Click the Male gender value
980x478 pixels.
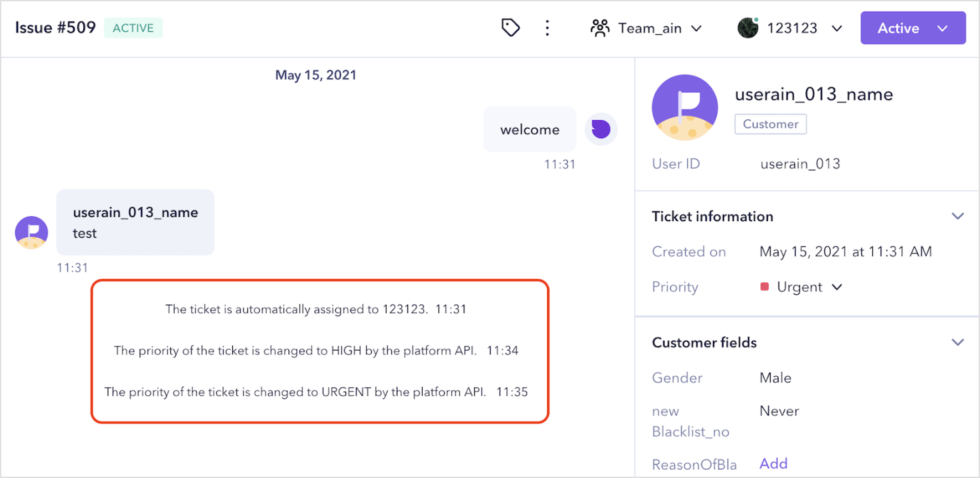point(775,377)
